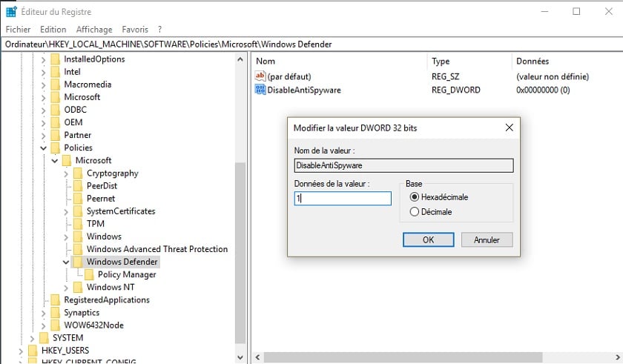Collapse the Windows Defender key
The height and width of the screenshot is (364, 623).
(66, 262)
